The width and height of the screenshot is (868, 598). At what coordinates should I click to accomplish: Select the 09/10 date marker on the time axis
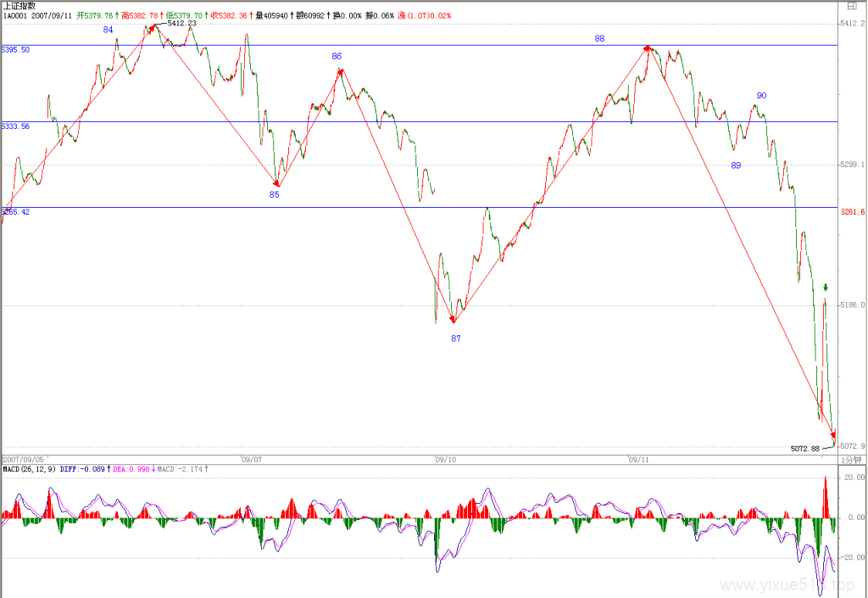446,460
